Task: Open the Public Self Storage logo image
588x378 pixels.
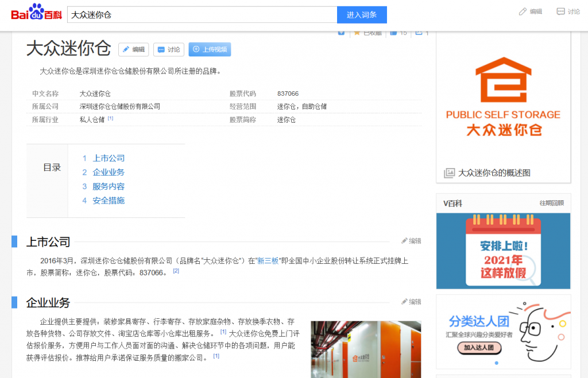Action: click(x=503, y=98)
